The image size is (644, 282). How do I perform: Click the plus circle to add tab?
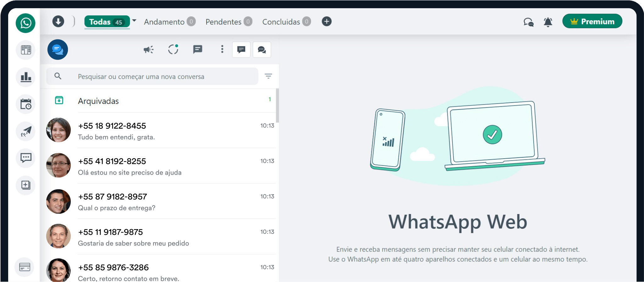[327, 21]
